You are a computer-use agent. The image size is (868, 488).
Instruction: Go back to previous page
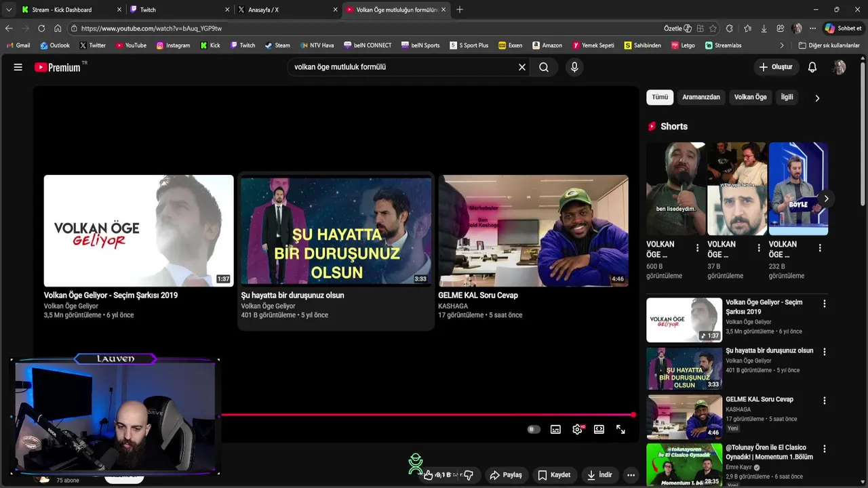(9, 28)
